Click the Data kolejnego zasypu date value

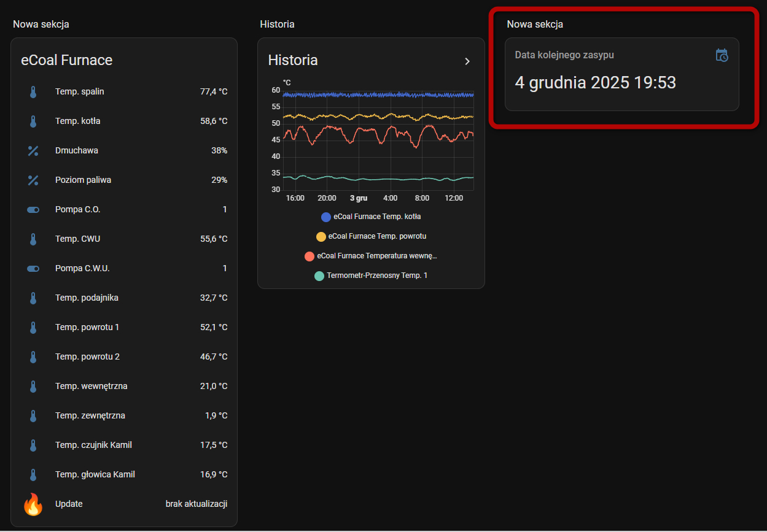[595, 83]
